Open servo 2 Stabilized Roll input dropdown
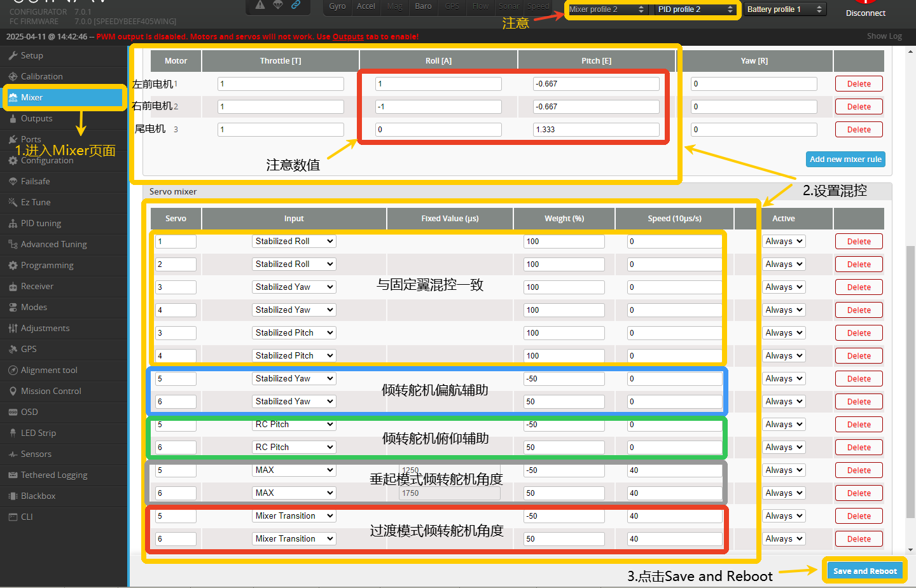This screenshot has width=916, height=588. [294, 264]
